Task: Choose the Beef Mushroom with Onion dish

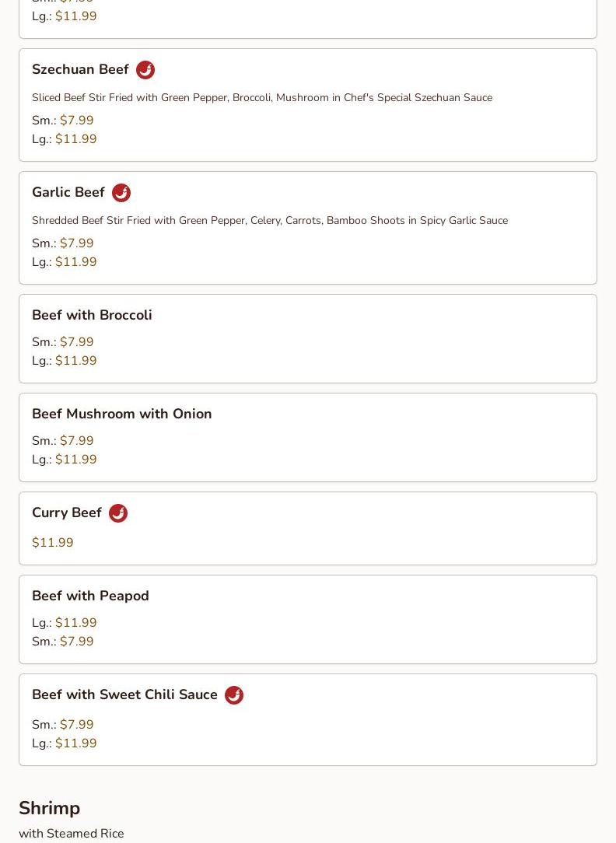Action: point(121,414)
